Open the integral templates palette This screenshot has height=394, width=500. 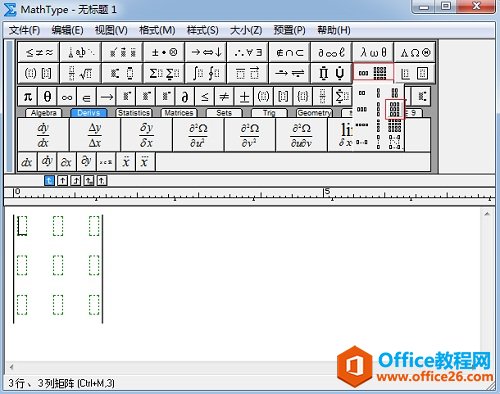point(206,73)
